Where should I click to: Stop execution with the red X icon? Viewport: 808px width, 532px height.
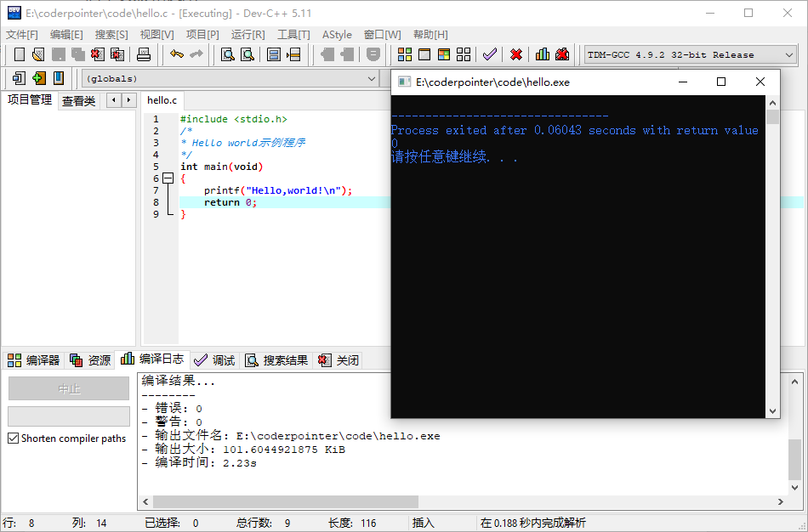[515, 54]
